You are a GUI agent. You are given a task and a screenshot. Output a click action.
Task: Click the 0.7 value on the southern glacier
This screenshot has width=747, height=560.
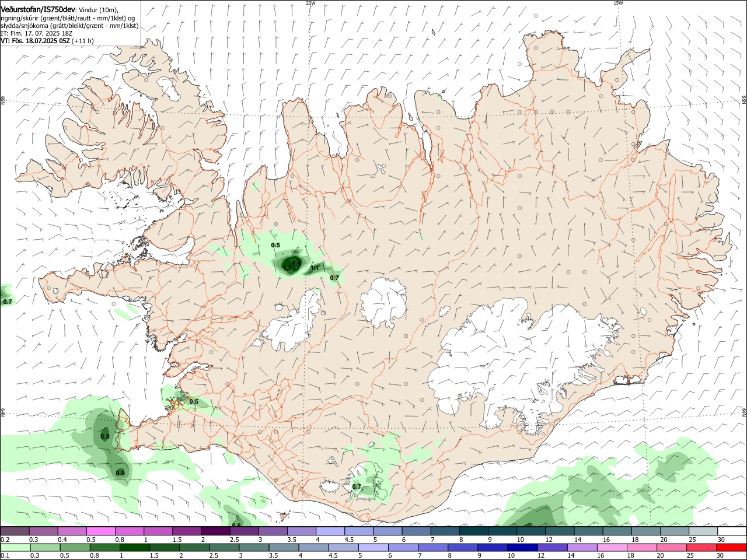pos(357,487)
